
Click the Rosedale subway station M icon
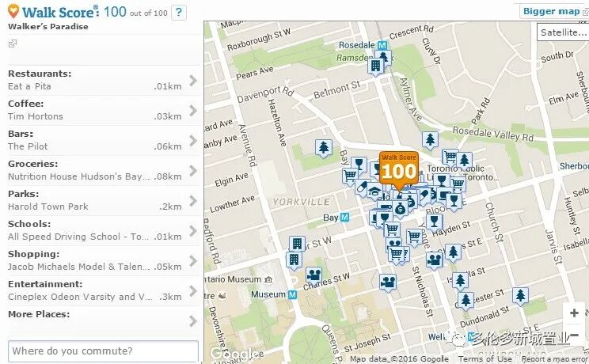[382, 45]
